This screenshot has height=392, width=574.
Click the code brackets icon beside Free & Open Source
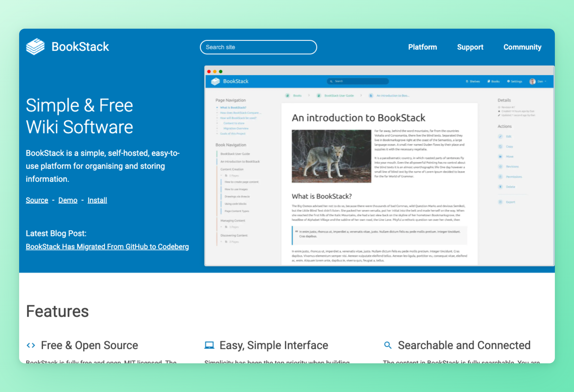[31, 345]
